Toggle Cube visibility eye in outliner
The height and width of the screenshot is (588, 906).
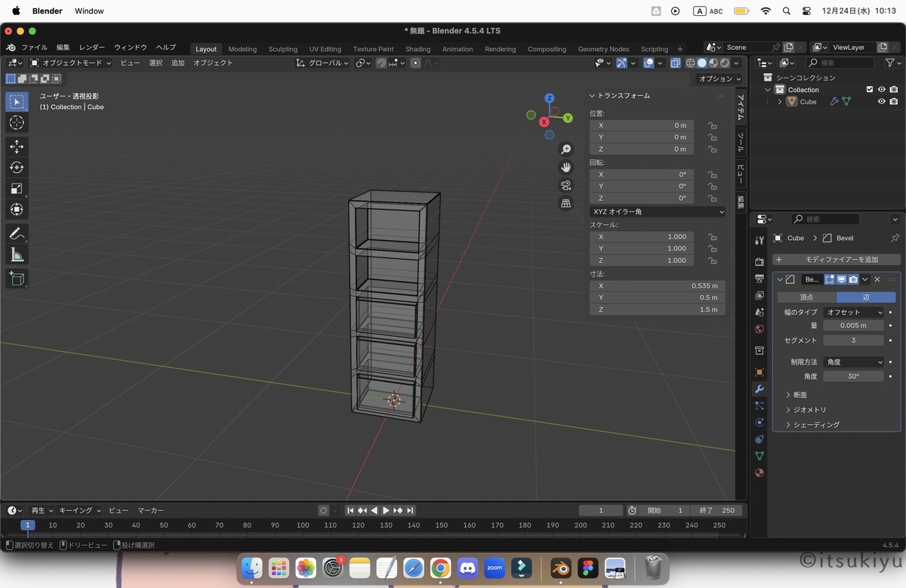tap(881, 102)
